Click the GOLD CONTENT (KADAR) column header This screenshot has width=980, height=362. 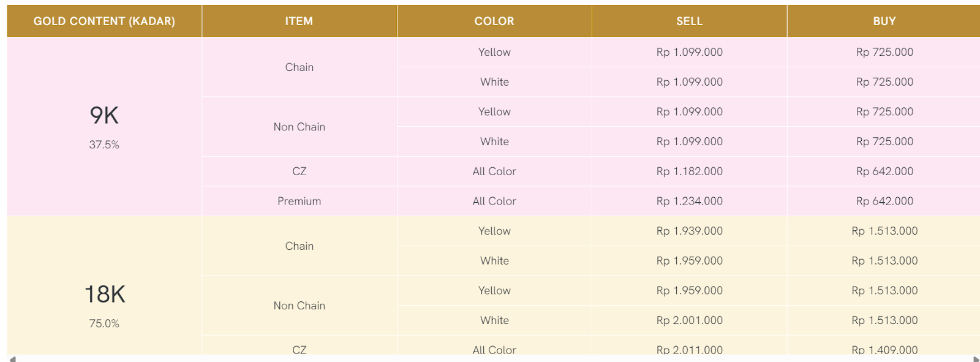pyautogui.click(x=104, y=21)
